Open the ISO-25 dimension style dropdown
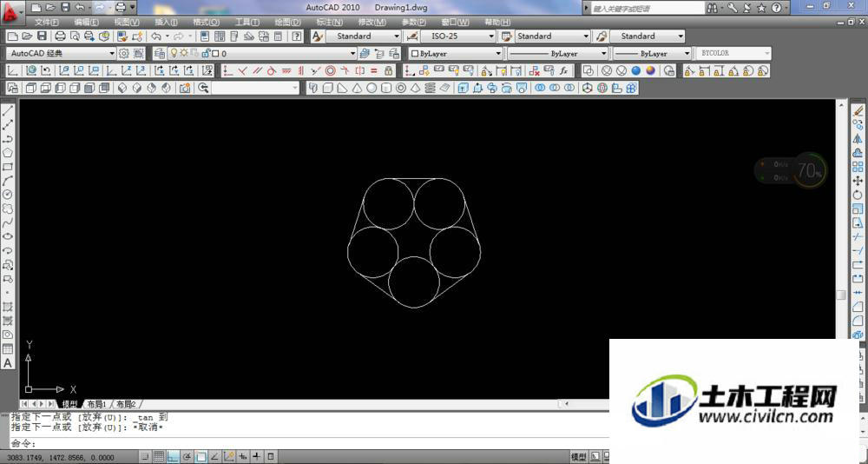 pyautogui.click(x=457, y=36)
